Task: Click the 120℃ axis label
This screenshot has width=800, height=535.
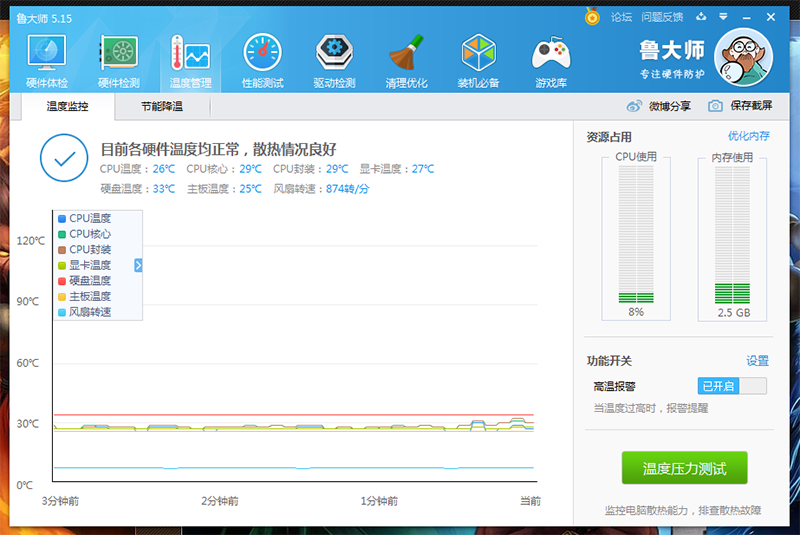Action: tap(31, 241)
